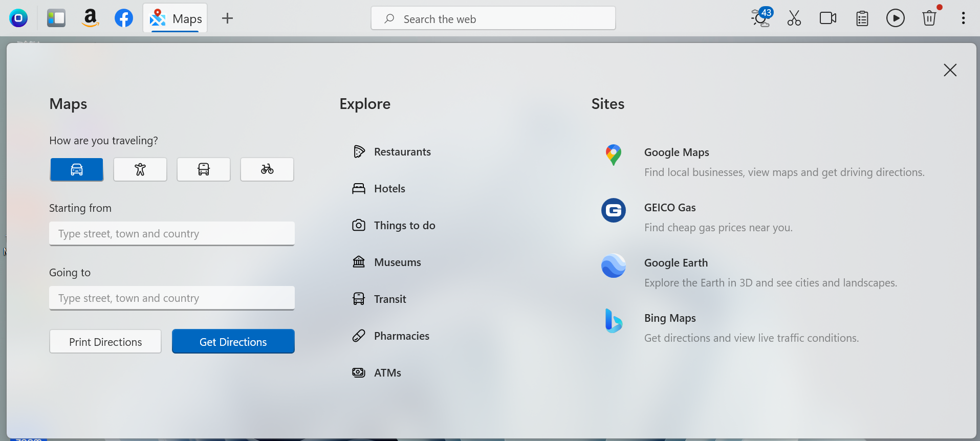Click the Hotels bed icon
The height and width of the screenshot is (441, 980).
click(359, 188)
